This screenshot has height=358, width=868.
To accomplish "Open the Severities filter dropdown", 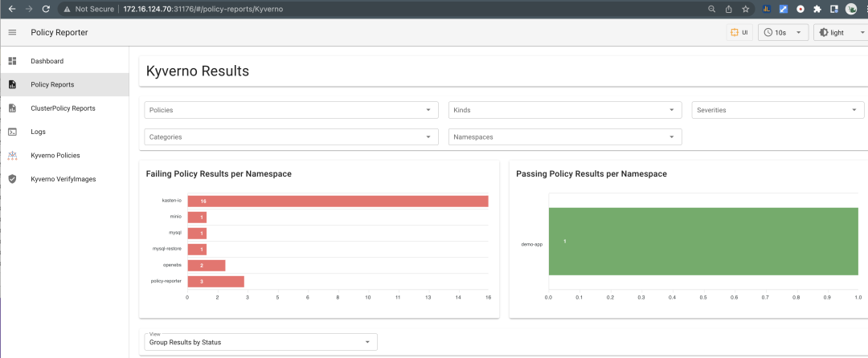I will pos(778,110).
